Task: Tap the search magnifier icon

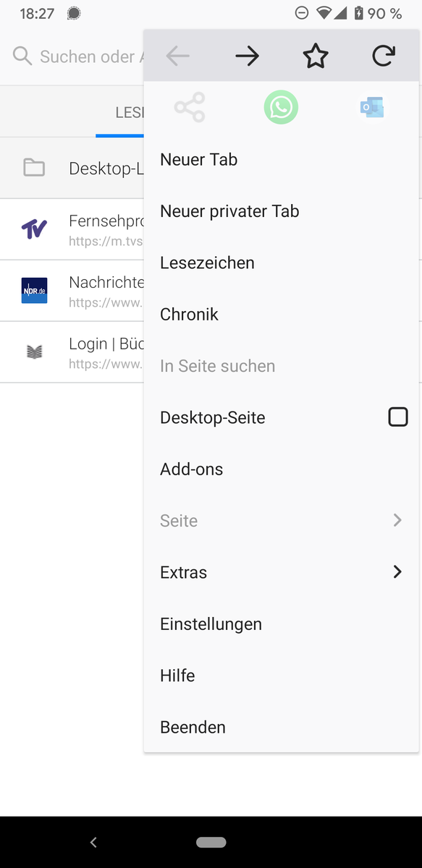Action: pyautogui.click(x=22, y=56)
